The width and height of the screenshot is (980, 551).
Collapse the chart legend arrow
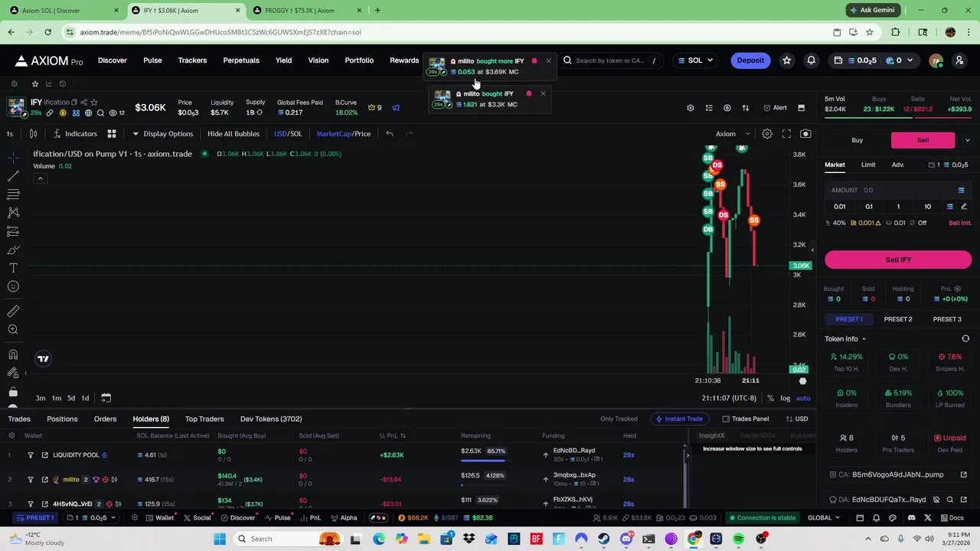(40, 178)
